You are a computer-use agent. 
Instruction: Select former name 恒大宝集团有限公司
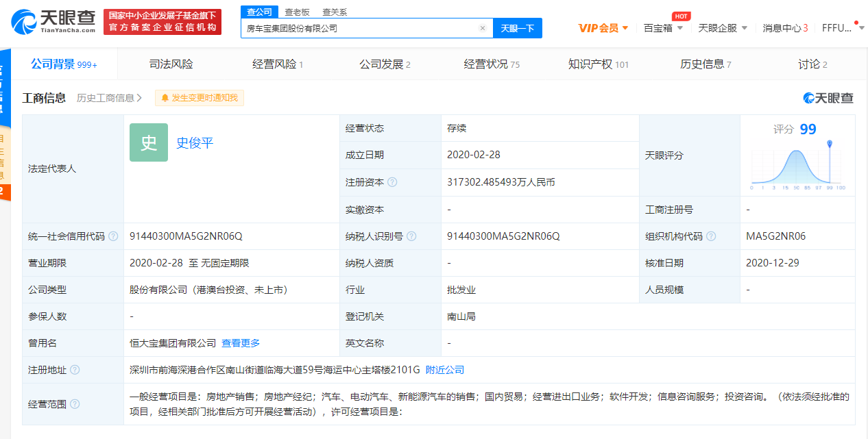(173, 343)
